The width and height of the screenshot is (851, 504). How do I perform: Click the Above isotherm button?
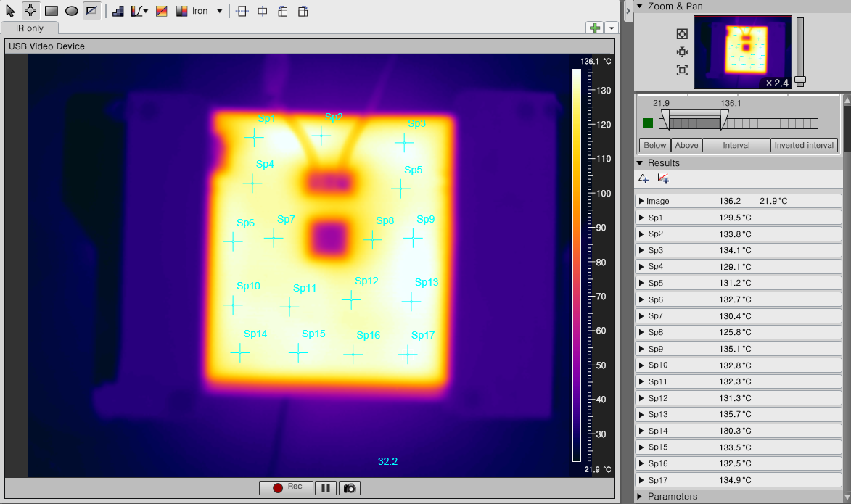point(686,145)
